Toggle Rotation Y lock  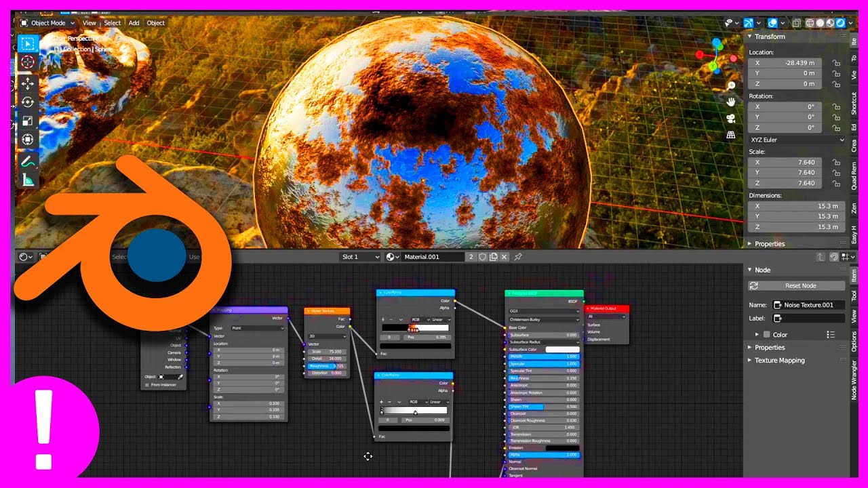835,117
